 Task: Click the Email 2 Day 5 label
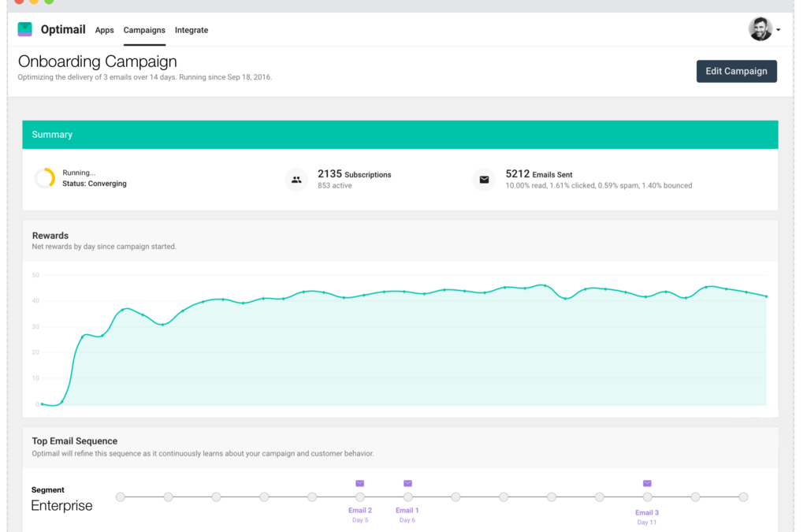pos(360,514)
